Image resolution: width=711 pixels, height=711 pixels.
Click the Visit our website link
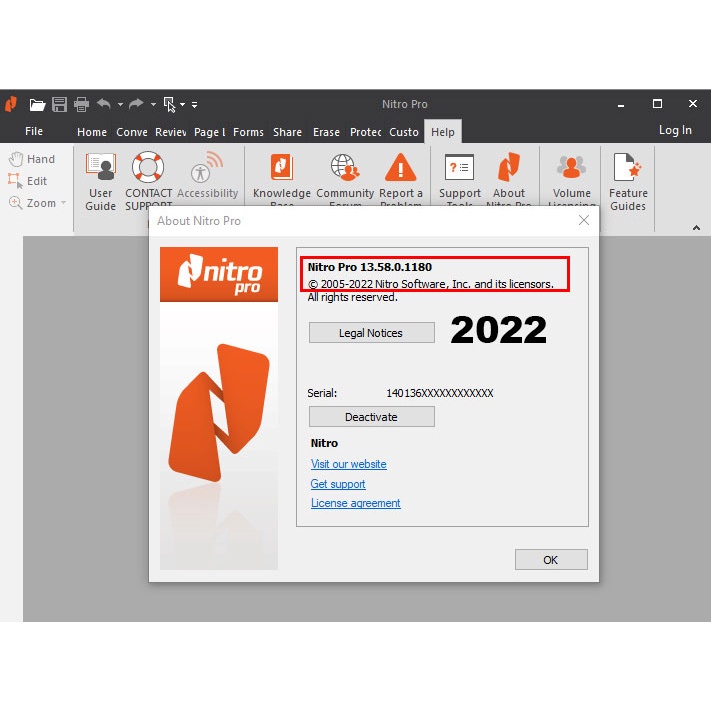pos(348,464)
